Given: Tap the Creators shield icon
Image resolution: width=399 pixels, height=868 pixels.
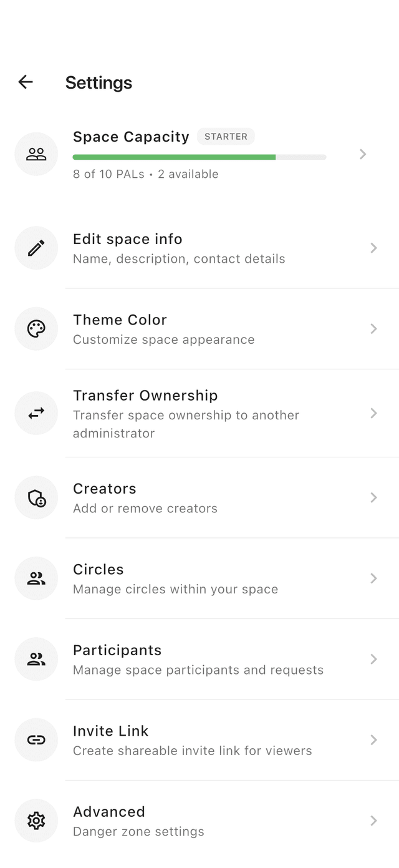Looking at the screenshot, I should tap(36, 497).
